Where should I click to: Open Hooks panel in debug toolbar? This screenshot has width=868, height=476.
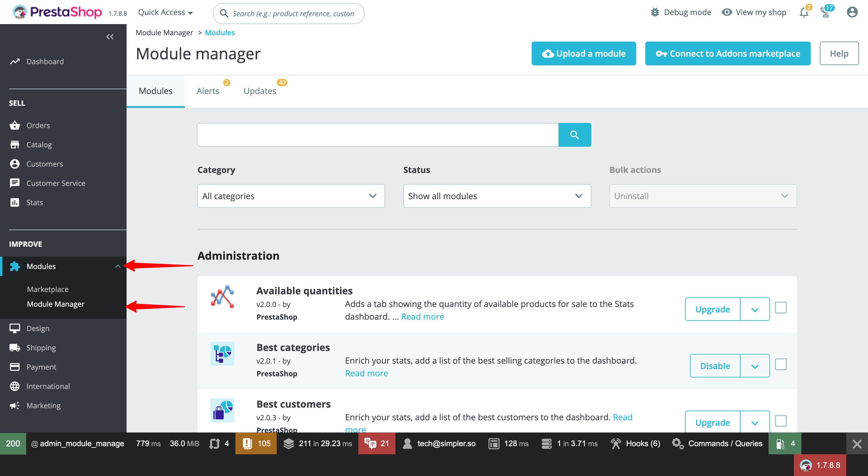pos(636,443)
